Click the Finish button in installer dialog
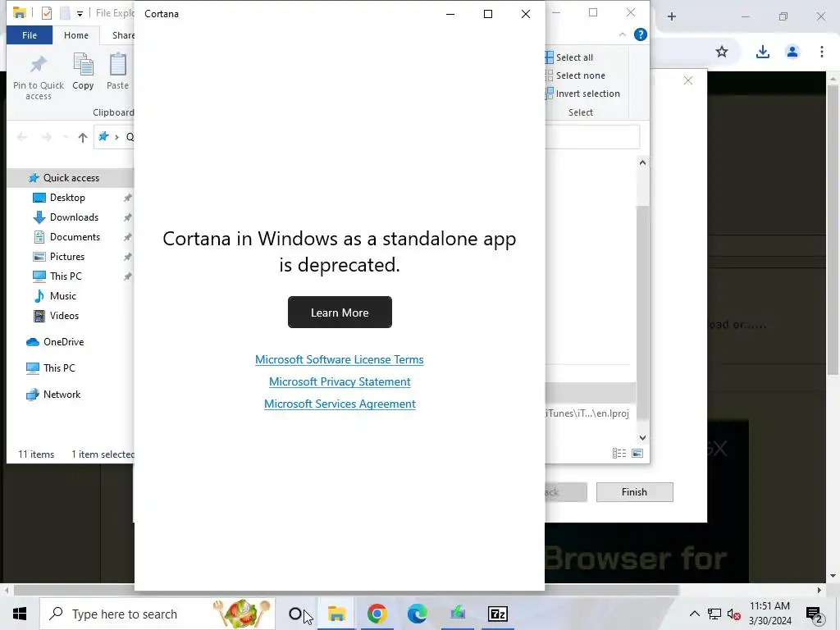The height and width of the screenshot is (630, 840). [x=634, y=492]
